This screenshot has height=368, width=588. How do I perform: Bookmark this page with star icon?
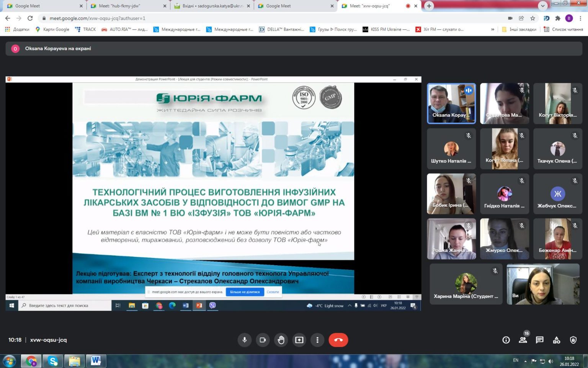tap(532, 18)
